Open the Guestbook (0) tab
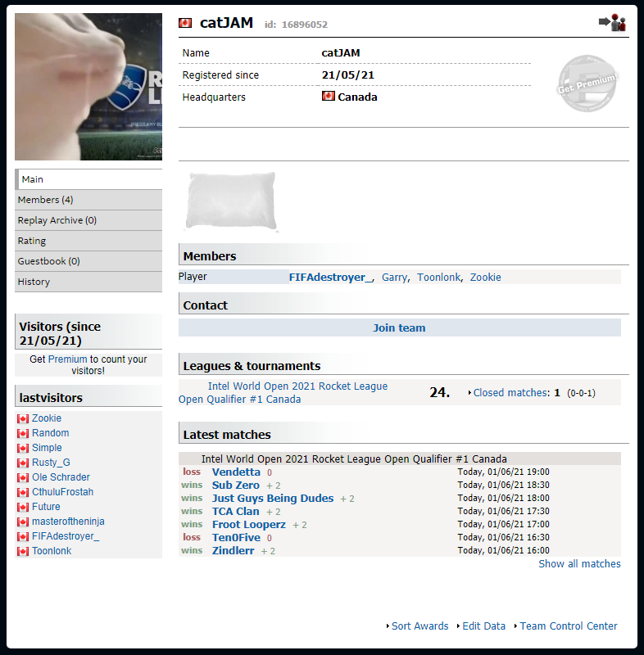Image resolution: width=644 pixels, height=655 pixels. (x=88, y=261)
